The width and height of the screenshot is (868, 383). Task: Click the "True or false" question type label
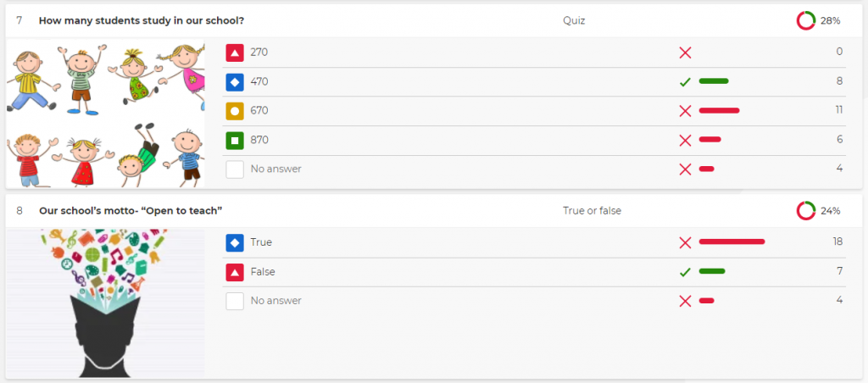point(592,210)
